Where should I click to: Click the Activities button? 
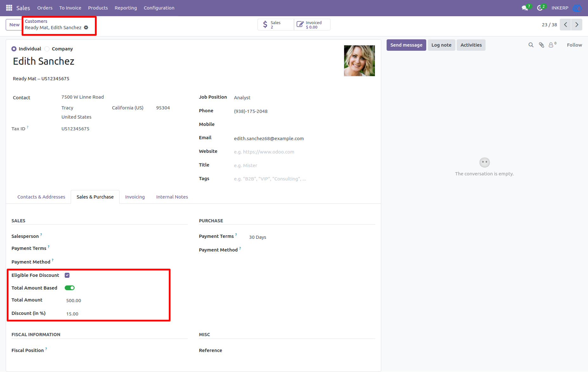click(471, 45)
